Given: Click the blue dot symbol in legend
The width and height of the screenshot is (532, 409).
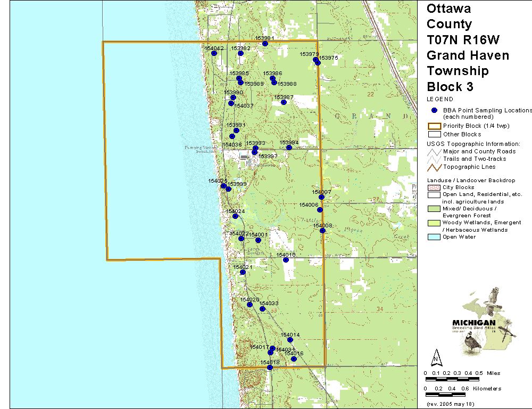Looking at the screenshot, I should pos(435,110).
